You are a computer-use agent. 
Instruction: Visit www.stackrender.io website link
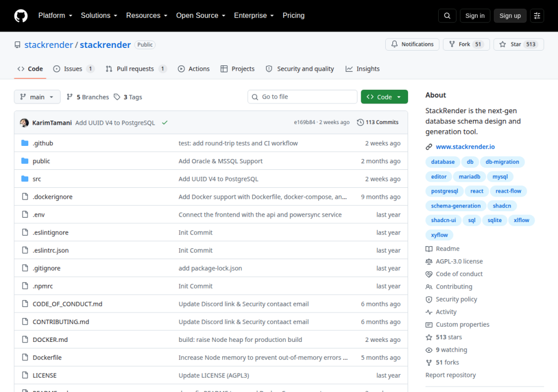[x=465, y=147]
